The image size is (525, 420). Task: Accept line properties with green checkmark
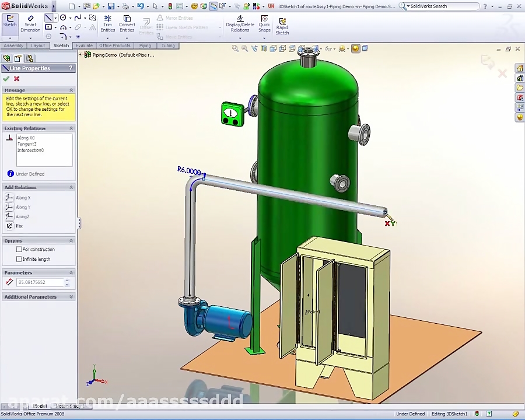tap(6, 78)
